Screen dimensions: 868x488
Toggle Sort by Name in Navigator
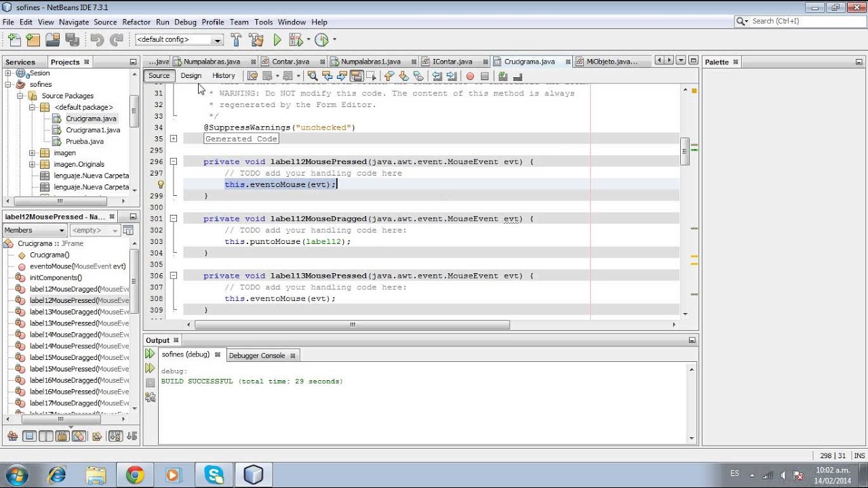115,436
